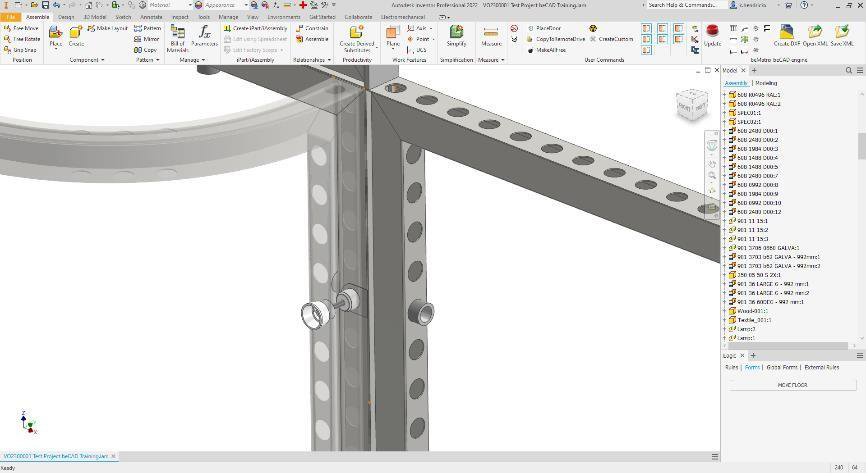The height and width of the screenshot is (473, 866).
Task: Click the Parameters fx icon
Action: pyautogui.click(x=204, y=37)
